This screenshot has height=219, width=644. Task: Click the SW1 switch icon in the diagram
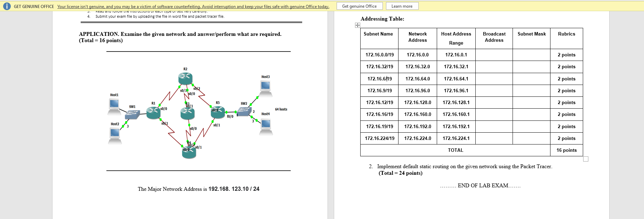(x=132, y=114)
